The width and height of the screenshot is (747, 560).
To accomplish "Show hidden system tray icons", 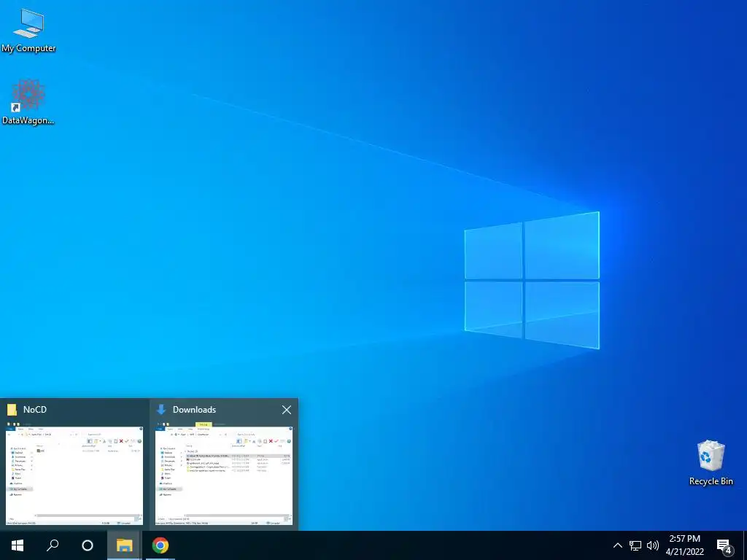I will click(617, 545).
